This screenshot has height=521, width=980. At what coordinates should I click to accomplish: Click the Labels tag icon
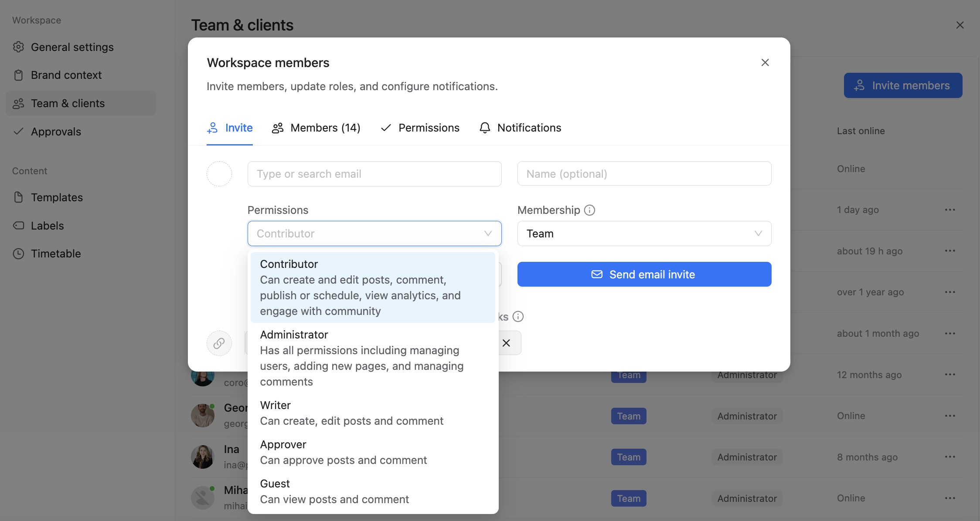pyautogui.click(x=18, y=226)
